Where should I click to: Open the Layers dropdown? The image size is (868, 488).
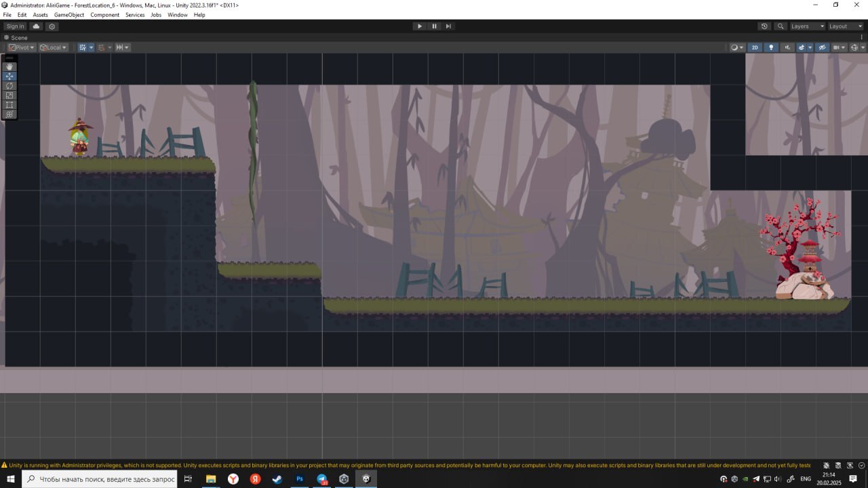point(807,26)
